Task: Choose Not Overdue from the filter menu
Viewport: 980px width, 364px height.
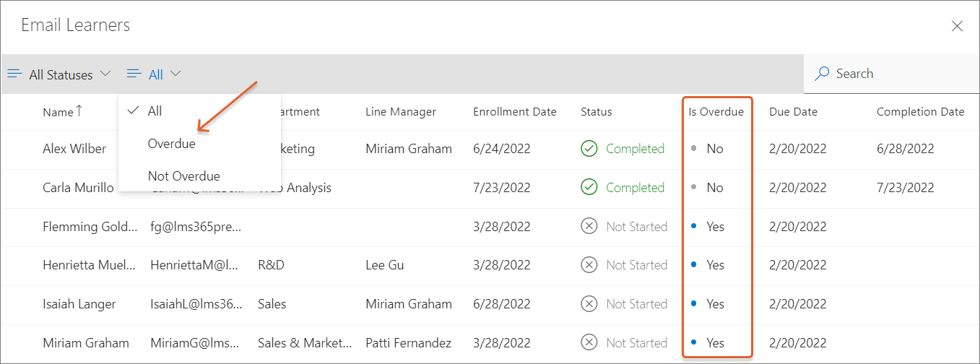Action: tap(183, 176)
